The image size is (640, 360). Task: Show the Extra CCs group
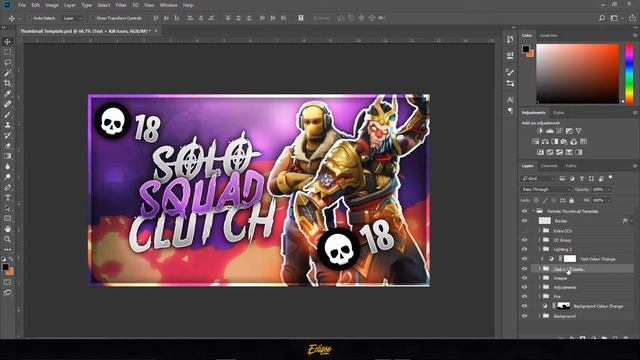pyautogui.click(x=524, y=231)
